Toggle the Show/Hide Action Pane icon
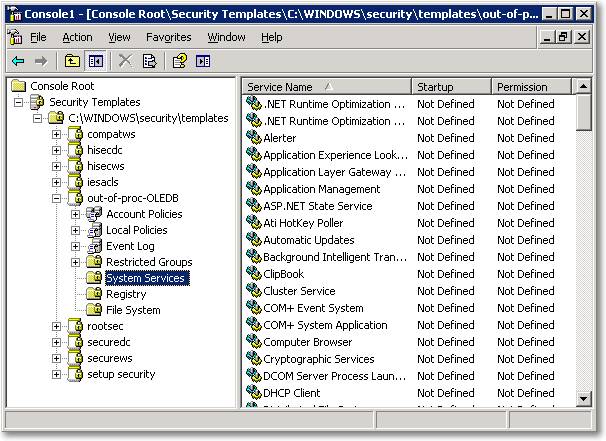 203,61
